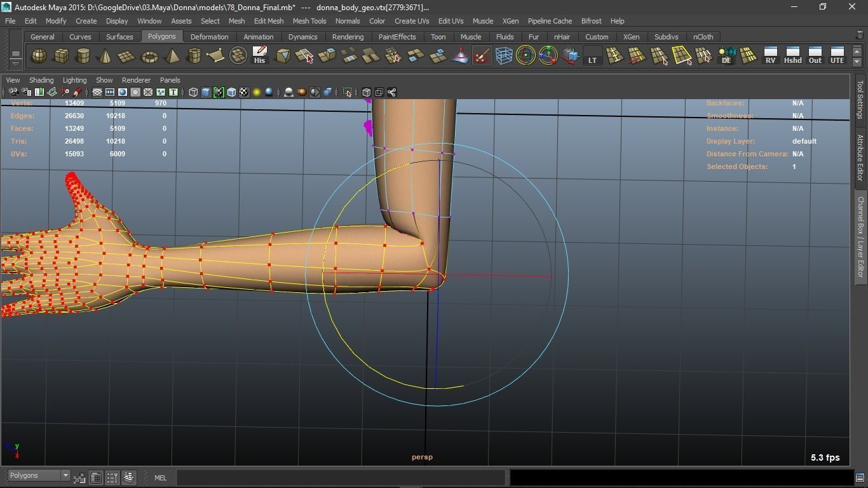Image resolution: width=868 pixels, height=488 pixels.
Task: Open the 'UTE' UV Texture Editor shelf button
Action: 837,56
